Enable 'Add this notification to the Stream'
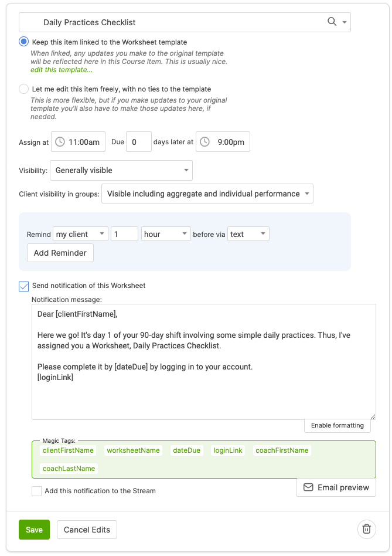This screenshot has width=392, height=556. pos(36,491)
